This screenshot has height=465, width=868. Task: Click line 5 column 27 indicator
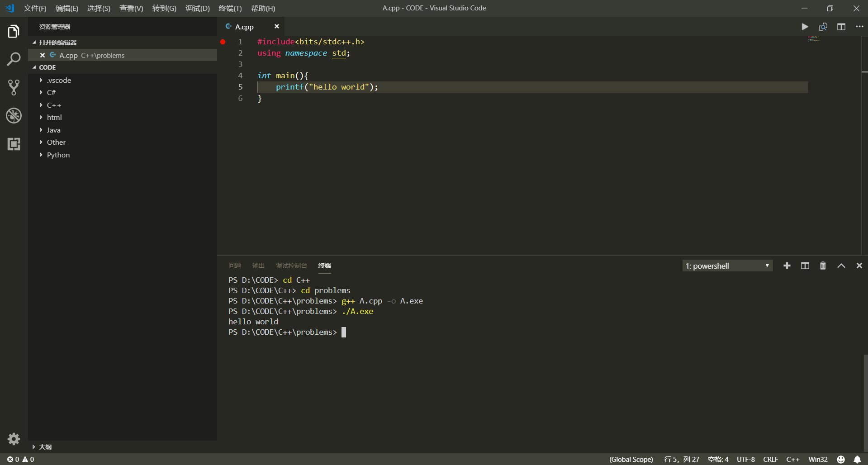tap(681, 459)
